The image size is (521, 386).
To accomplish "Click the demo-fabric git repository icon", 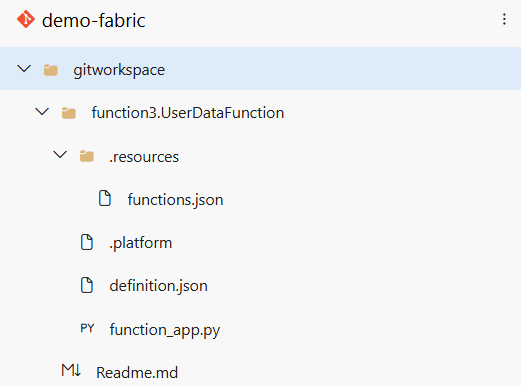I will [26, 19].
